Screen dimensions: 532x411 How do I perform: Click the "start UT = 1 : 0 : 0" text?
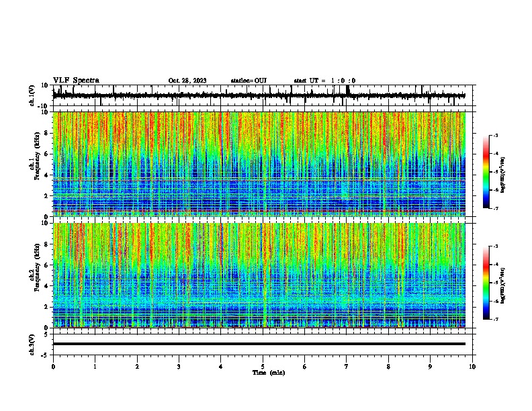pos(324,81)
